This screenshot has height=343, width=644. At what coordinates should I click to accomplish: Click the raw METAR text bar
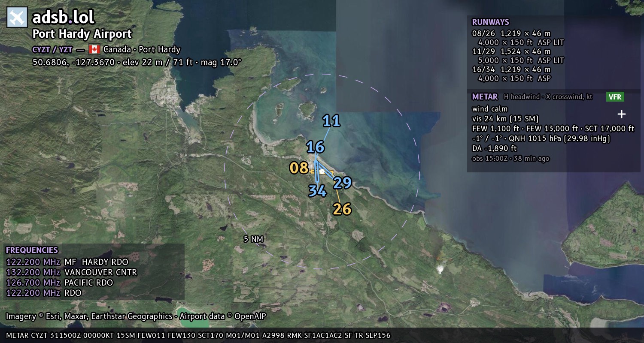click(198, 335)
